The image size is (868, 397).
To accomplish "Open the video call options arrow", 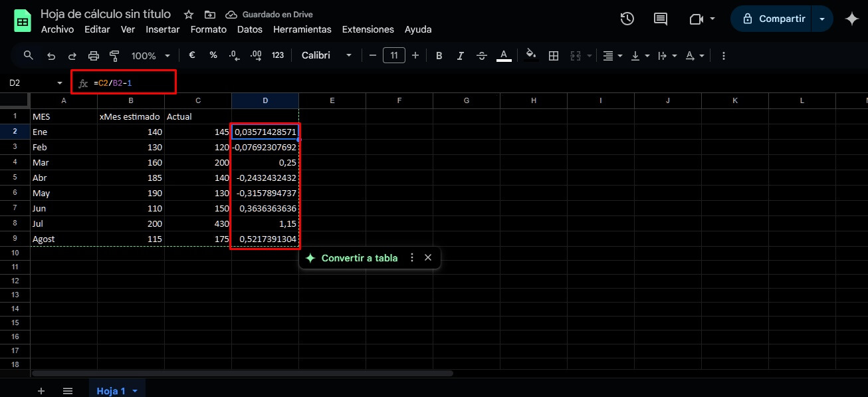I will [712, 19].
